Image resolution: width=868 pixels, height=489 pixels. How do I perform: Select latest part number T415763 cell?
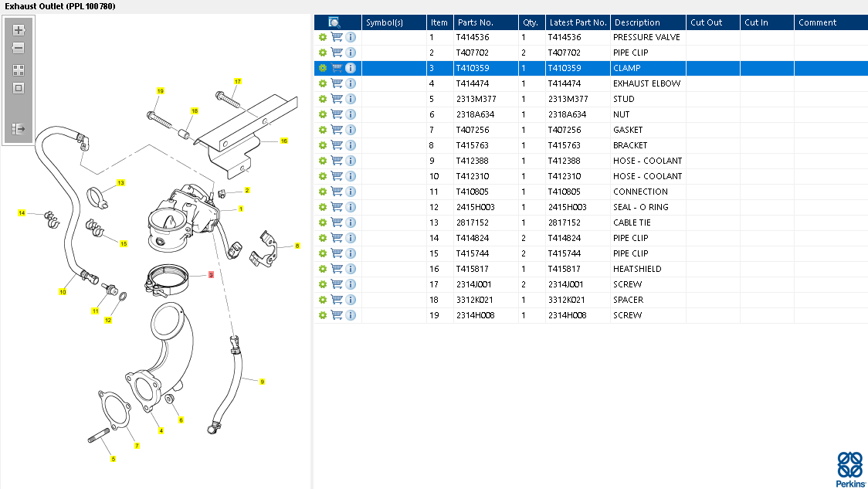coord(578,145)
